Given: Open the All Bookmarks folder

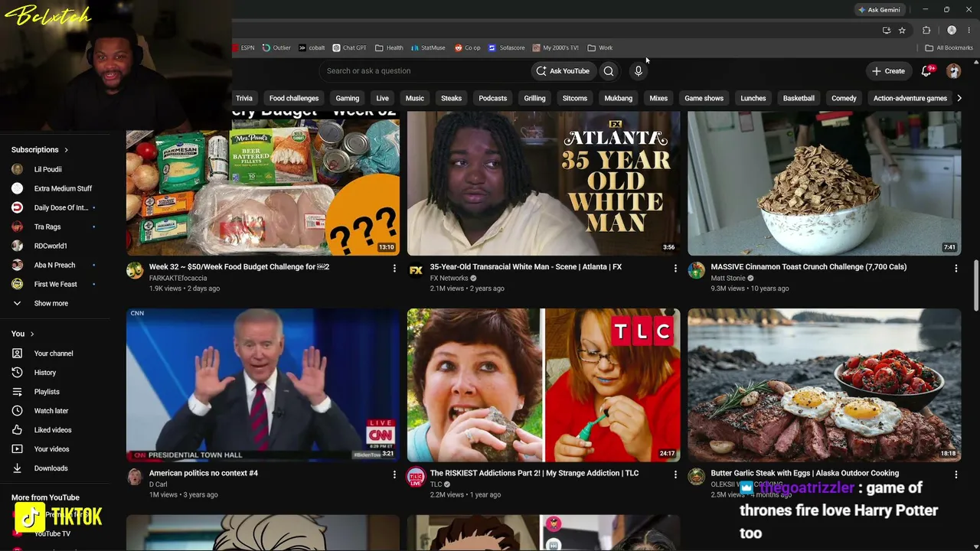Looking at the screenshot, I should (x=949, y=47).
